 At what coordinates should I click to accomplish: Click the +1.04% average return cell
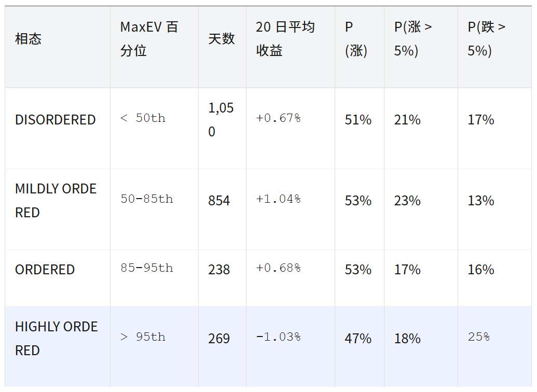(278, 199)
